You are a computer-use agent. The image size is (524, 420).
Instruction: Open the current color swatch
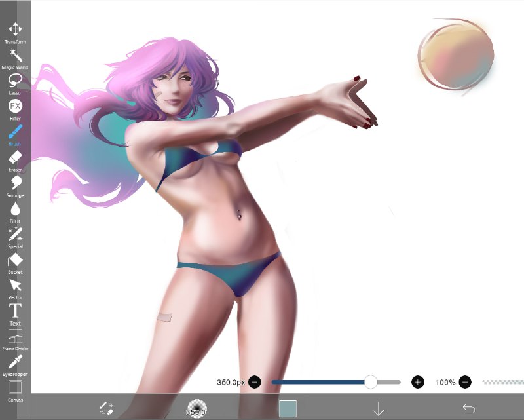click(288, 409)
